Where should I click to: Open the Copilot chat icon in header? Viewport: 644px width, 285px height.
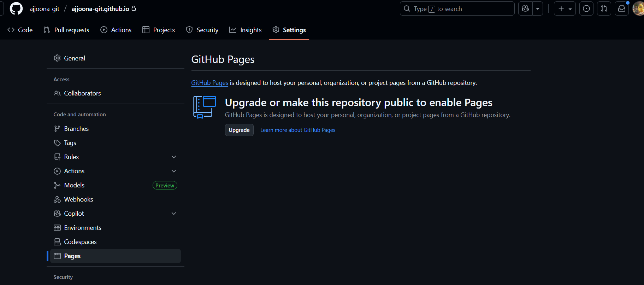525,9
